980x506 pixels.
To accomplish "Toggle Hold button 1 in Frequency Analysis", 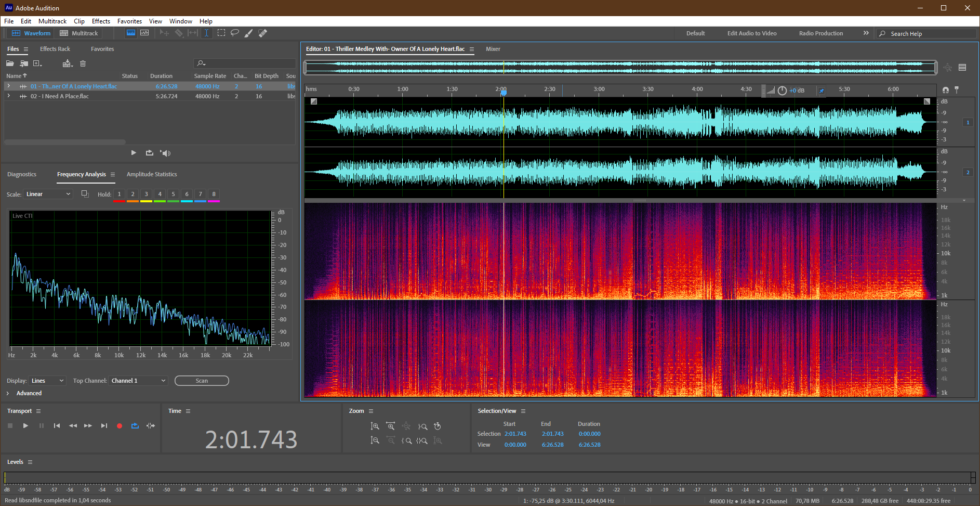I will point(119,194).
